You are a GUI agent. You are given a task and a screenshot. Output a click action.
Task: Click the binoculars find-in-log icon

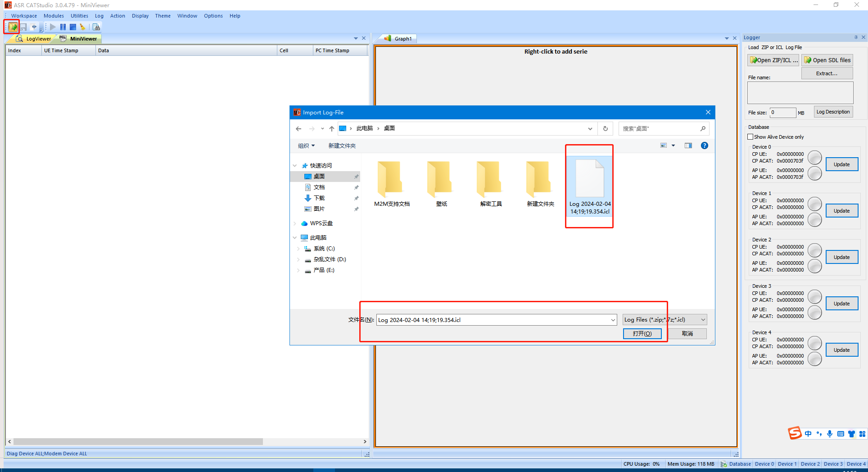[x=96, y=27]
